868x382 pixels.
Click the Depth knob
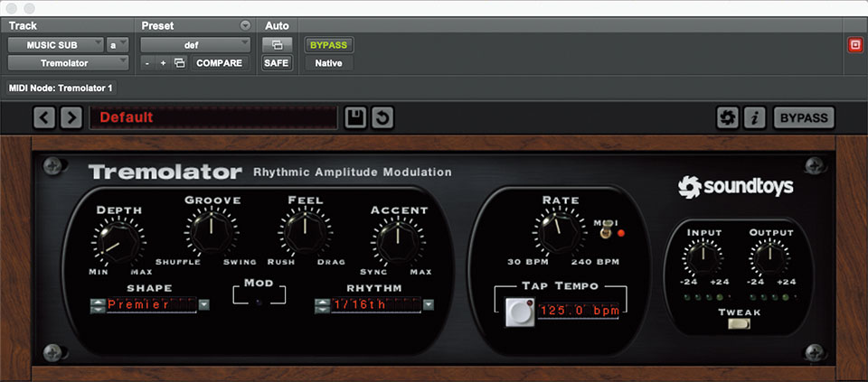pos(118,243)
